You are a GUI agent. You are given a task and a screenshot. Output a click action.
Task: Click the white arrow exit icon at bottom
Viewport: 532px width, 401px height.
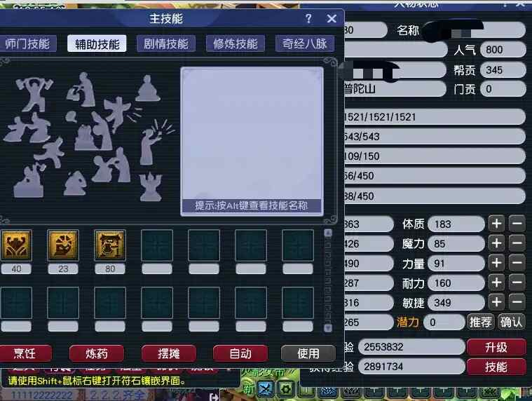coord(214,397)
